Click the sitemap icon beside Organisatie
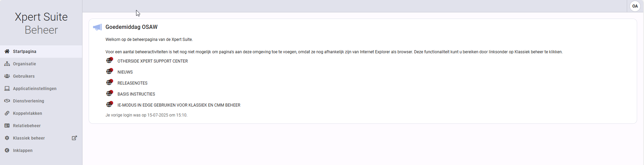 7,64
